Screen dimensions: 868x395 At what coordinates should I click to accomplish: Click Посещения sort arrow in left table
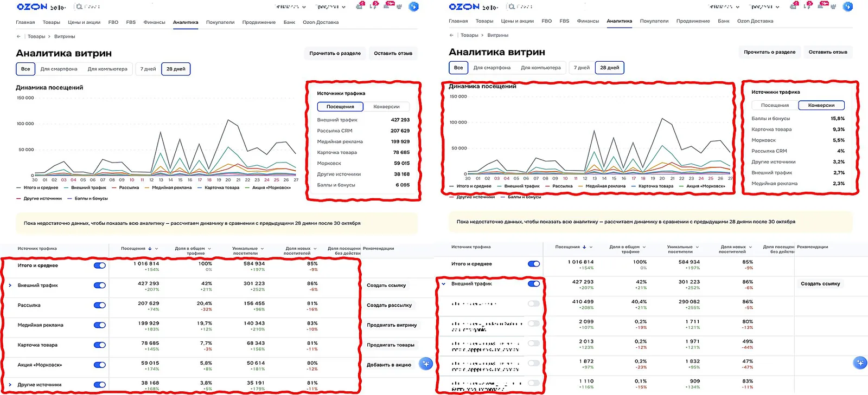150,249
